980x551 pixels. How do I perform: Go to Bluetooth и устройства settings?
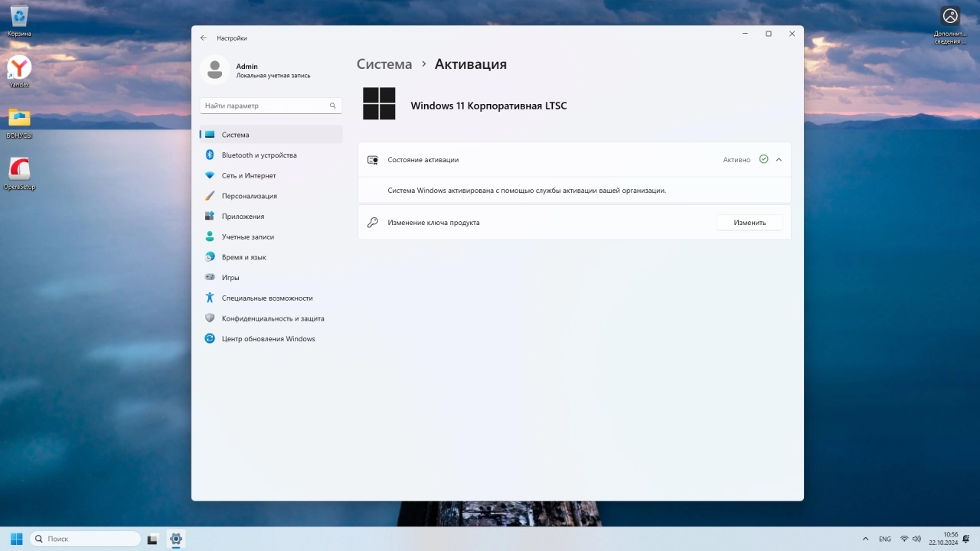(259, 155)
